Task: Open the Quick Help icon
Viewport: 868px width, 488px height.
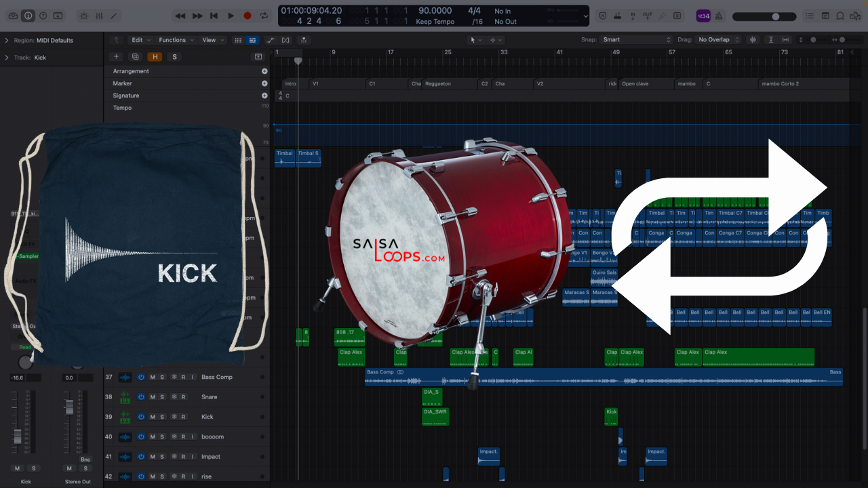Action: tap(43, 15)
